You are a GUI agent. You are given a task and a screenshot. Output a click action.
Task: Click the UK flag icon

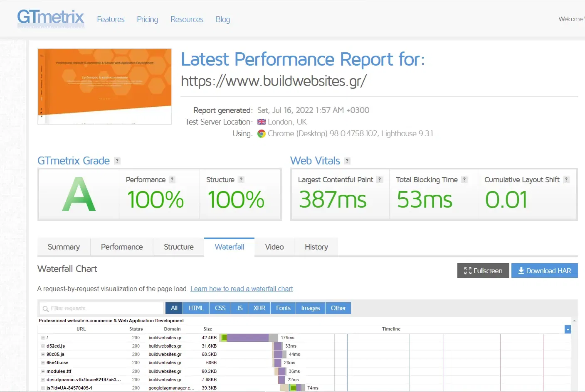(261, 122)
